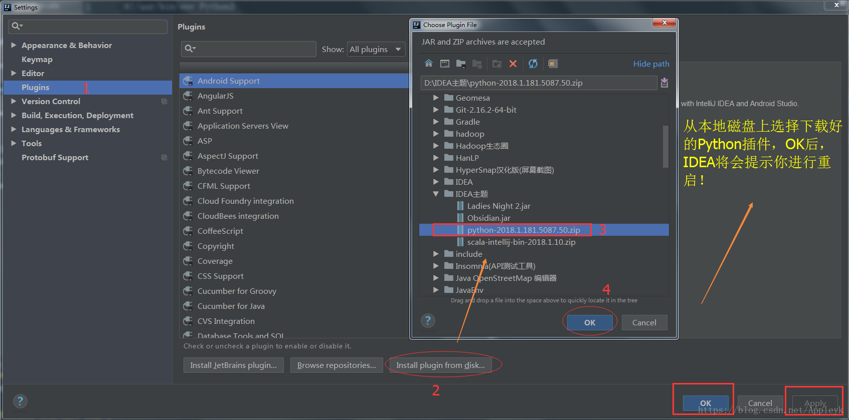The image size is (849, 420).
Task: Click the Settings window help icon
Action: click(x=20, y=401)
